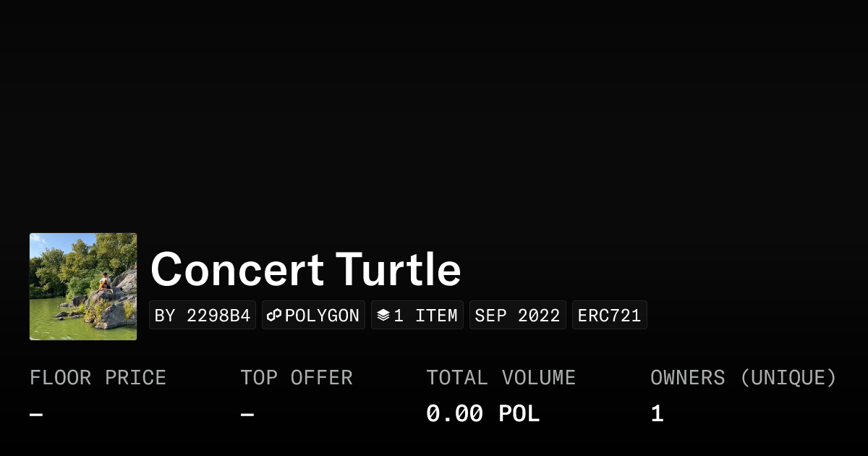This screenshot has width=868, height=456.
Task: Click the word "Concert" in the title
Action: click(x=237, y=269)
